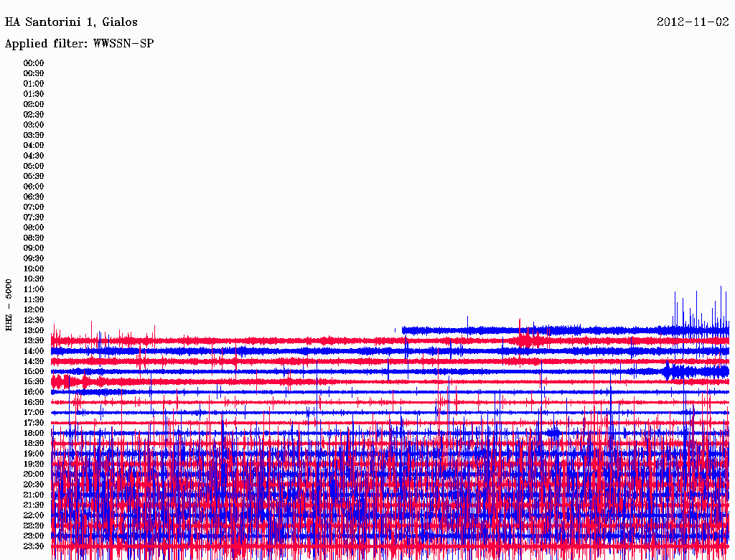735x560 pixels.
Task: Click the date 2012-11-02 label
Action: coord(693,22)
